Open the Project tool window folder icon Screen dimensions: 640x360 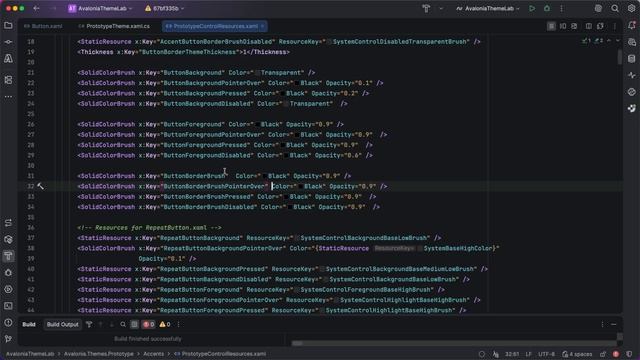[8, 25]
